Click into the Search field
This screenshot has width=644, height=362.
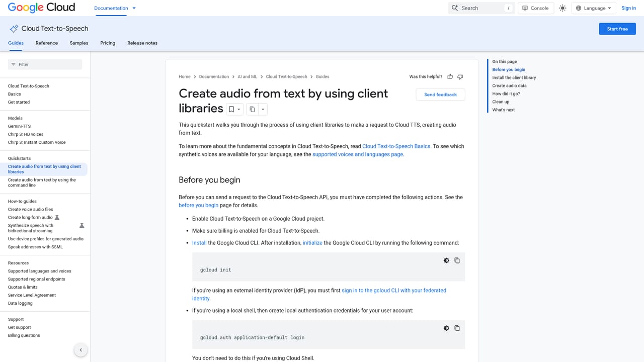(x=481, y=8)
